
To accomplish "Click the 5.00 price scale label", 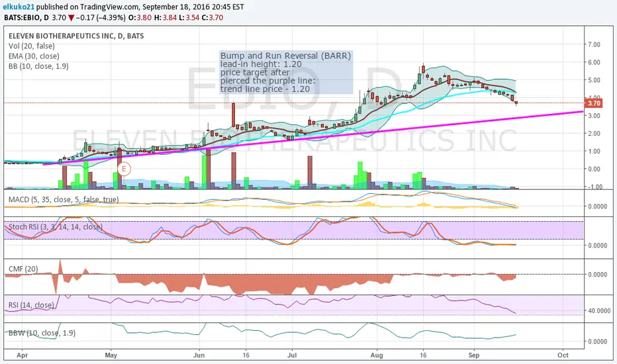I will coord(594,80).
